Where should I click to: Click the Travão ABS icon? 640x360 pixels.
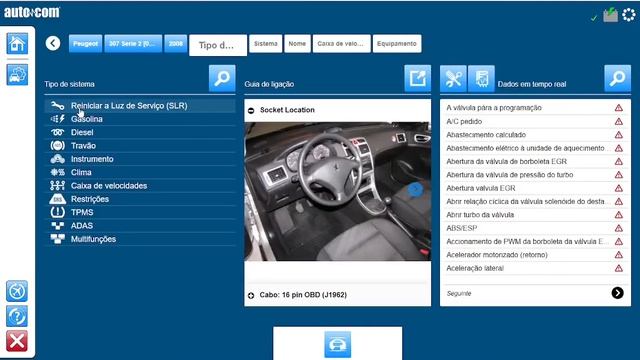pyautogui.click(x=58, y=145)
